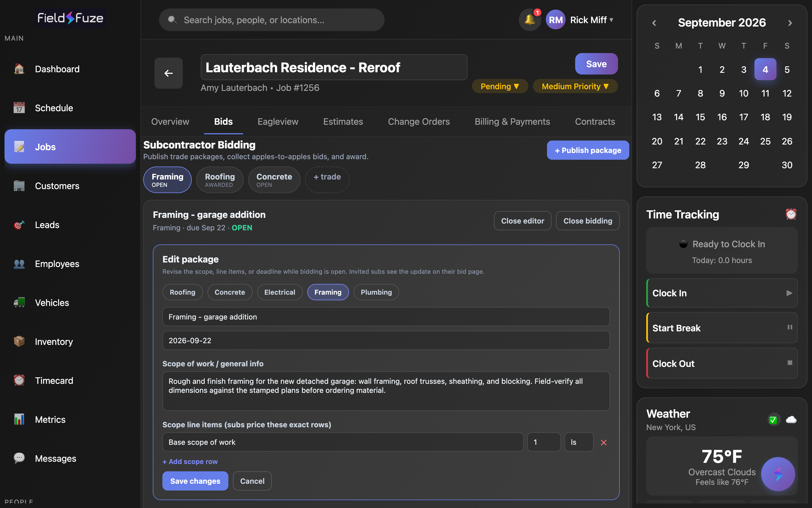Select the Concrete OPEN package tab
Screen dimensions: 812x508
[x=274, y=180]
